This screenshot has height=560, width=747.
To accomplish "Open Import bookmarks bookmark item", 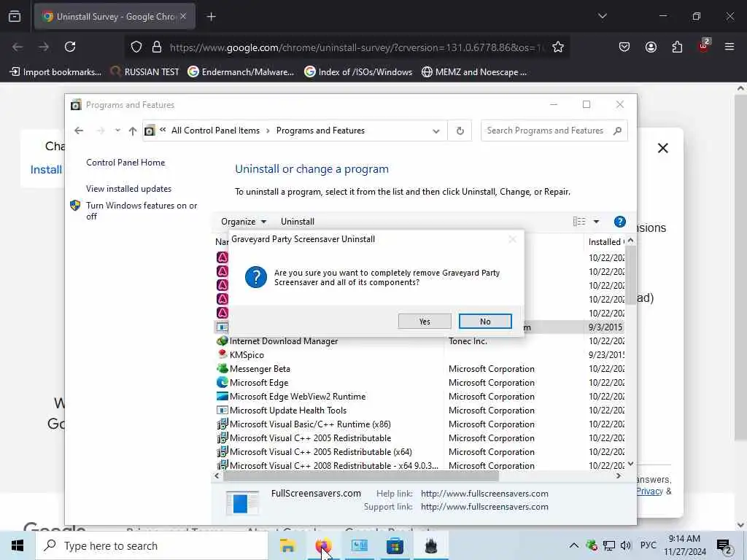I will click(55, 72).
